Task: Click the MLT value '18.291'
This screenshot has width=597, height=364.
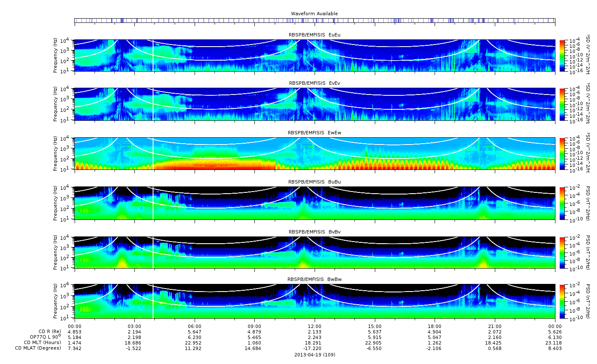Action: (315, 343)
